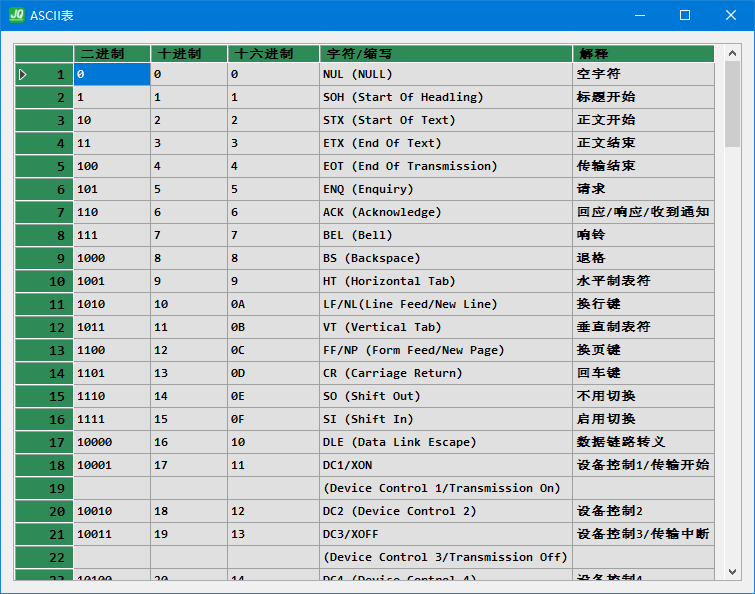Click cell 'STX (Start Of Text)'

pos(446,120)
